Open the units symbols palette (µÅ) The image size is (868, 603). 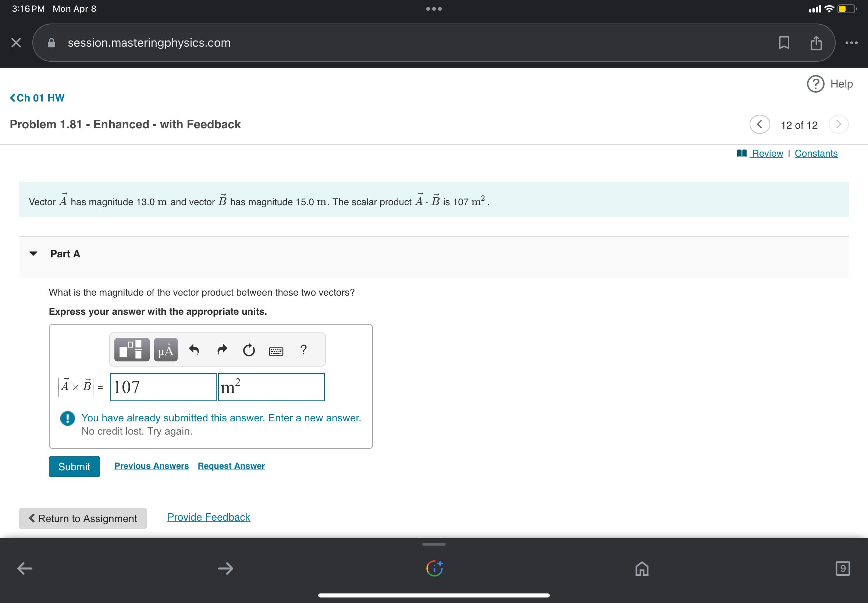click(x=166, y=350)
